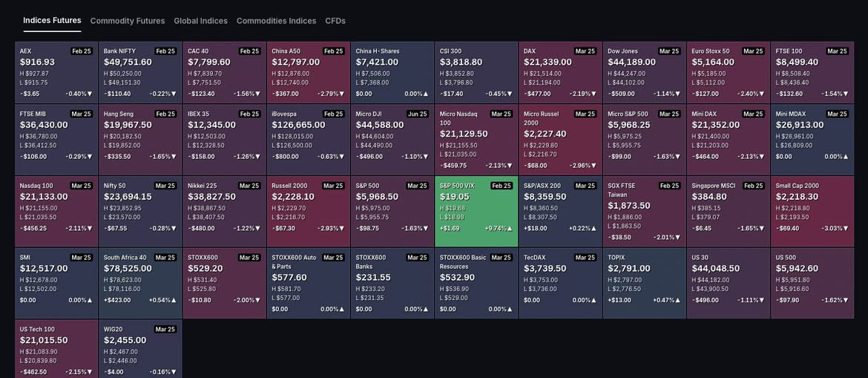Image resolution: width=868 pixels, height=378 pixels.
Task: Click the -2.79% China A50 change
Action: 331,94
